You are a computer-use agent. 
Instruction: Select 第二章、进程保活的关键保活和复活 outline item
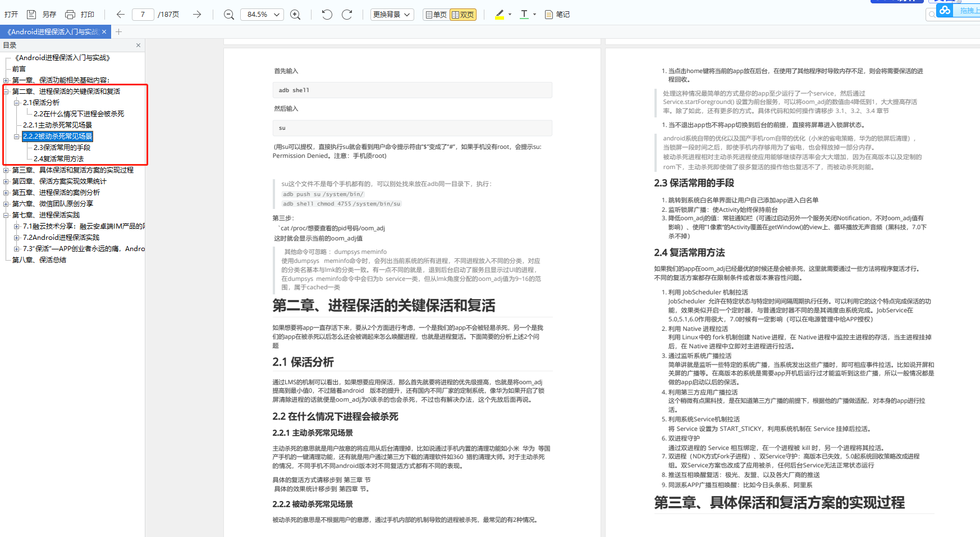point(66,92)
